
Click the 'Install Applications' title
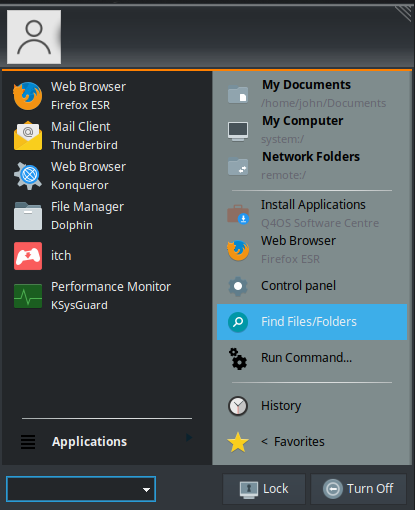click(x=313, y=205)
